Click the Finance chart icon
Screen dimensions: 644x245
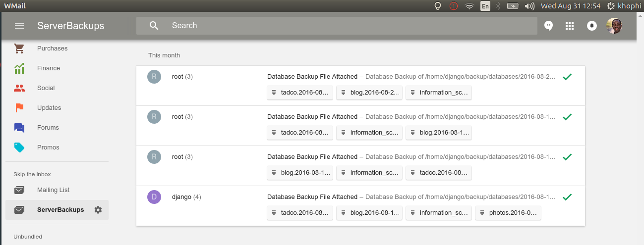point(19,68)
